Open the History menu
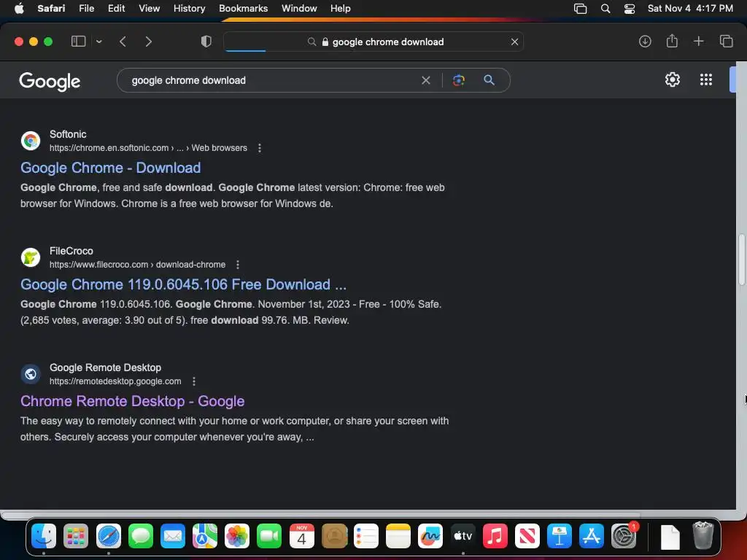 coord(189,8)
